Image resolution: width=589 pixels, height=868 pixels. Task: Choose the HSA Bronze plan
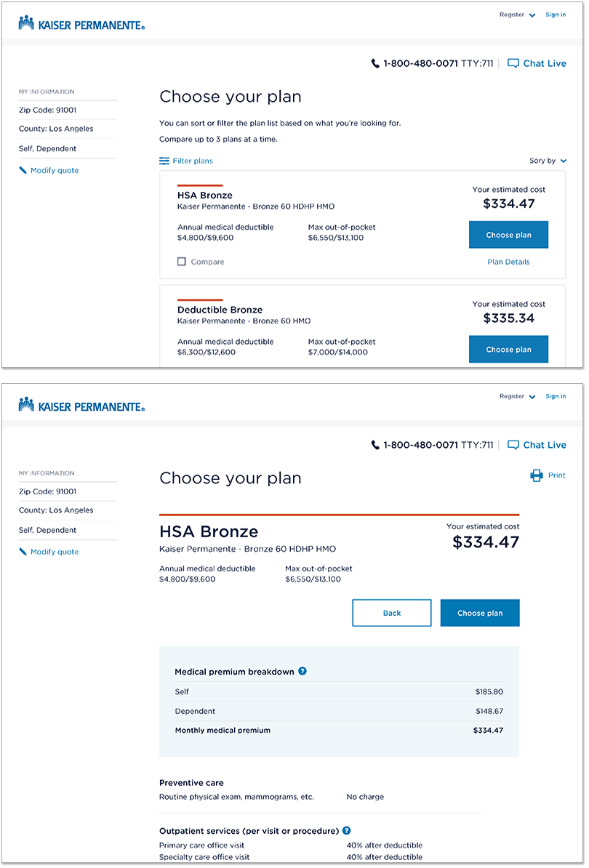click(x=508, y=234)
